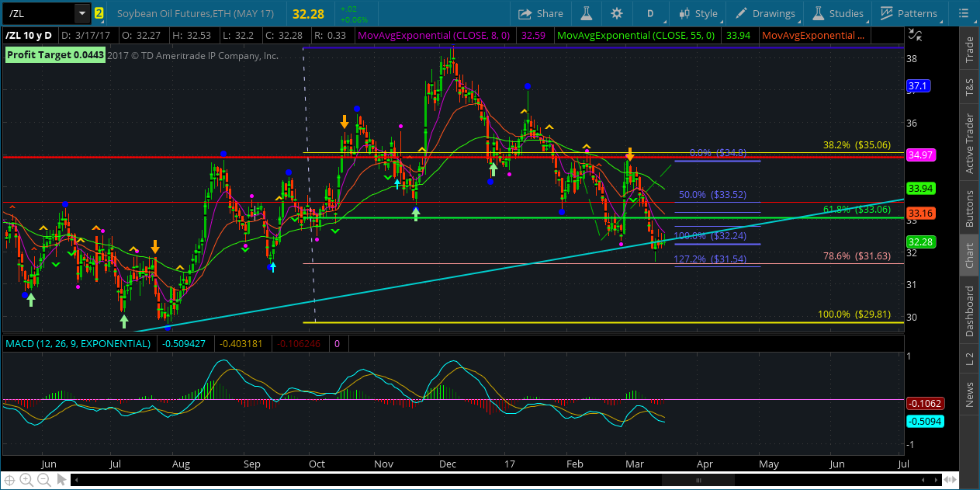The width and height of the screenshot is (980, 490).
Task: Click the MACD signal value -0.403181
Action: click(242, 342)
